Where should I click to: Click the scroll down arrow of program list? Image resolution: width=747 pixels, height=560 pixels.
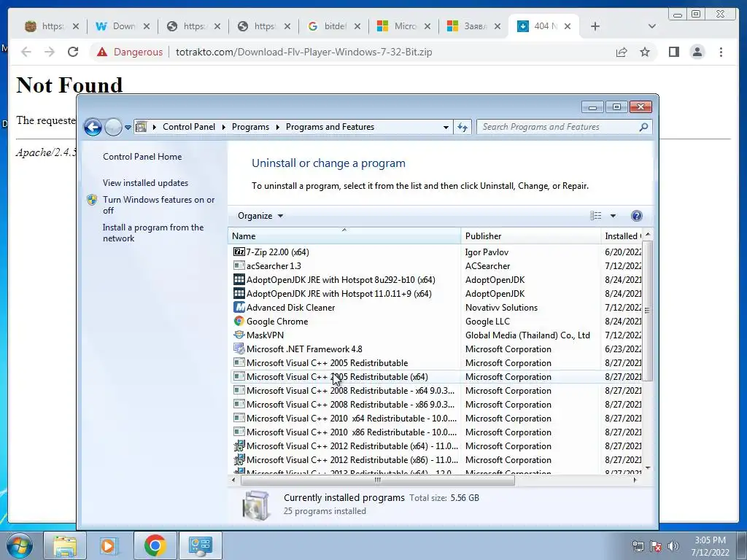pyautogui.click(x=647, y=468)
